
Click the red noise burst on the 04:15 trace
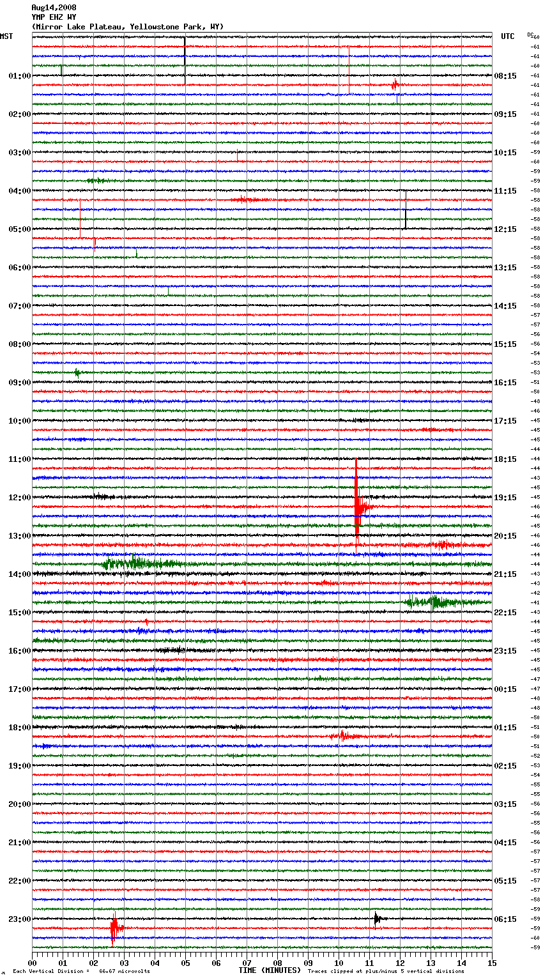pos(246,199)
